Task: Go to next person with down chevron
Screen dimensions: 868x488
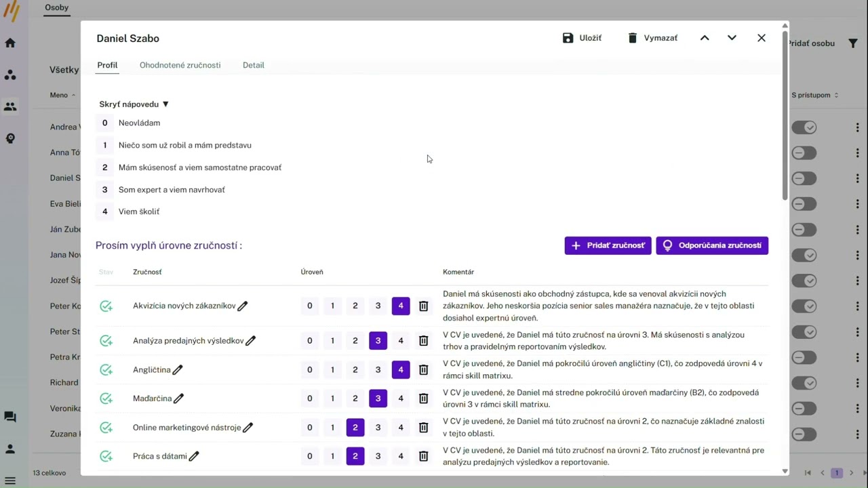Action: [732, 38]
